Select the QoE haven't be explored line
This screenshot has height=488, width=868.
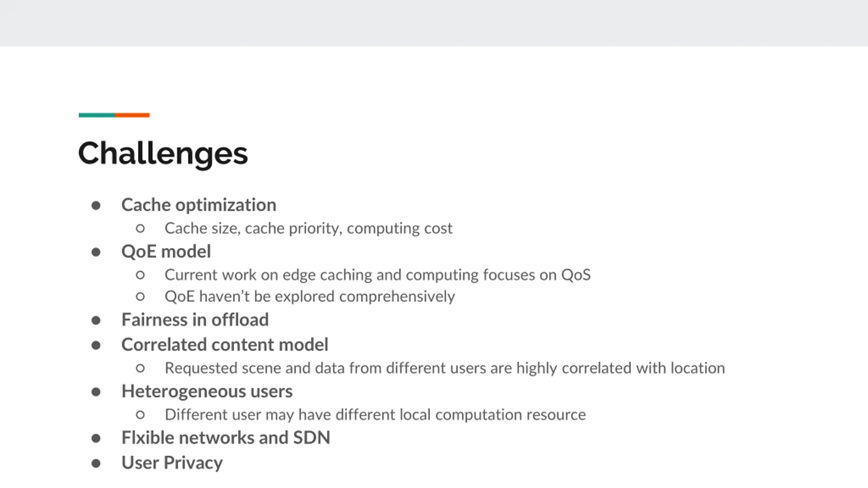click(x=310, y=297)
